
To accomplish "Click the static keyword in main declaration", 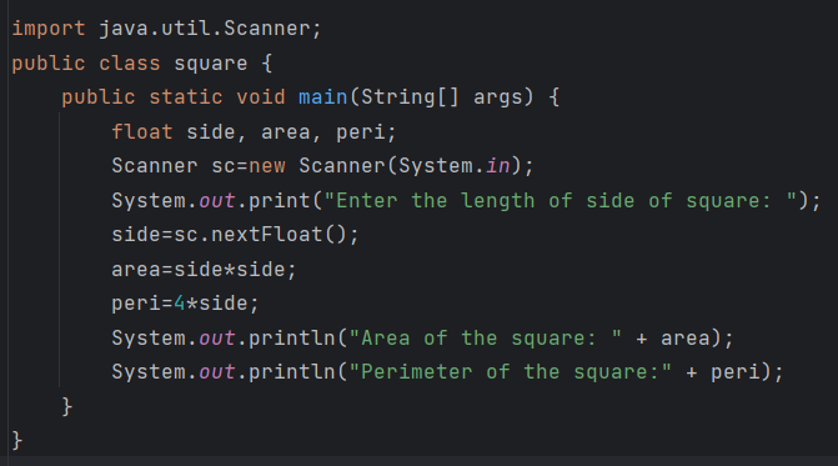I will tap(186, 97).
